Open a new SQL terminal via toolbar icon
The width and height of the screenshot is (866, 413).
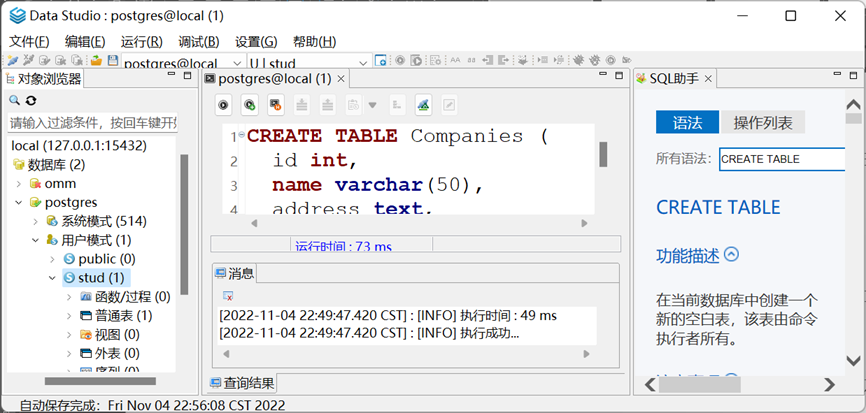(381, 61)
